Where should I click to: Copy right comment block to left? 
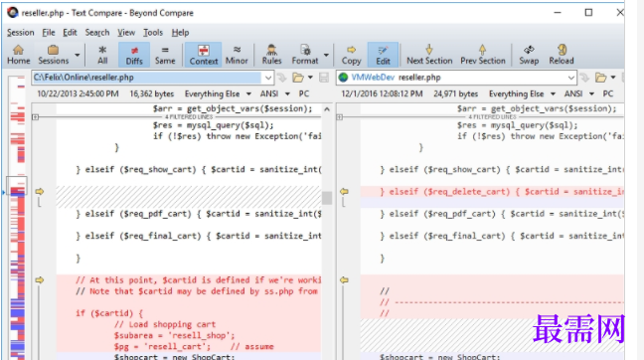[344, 280]
